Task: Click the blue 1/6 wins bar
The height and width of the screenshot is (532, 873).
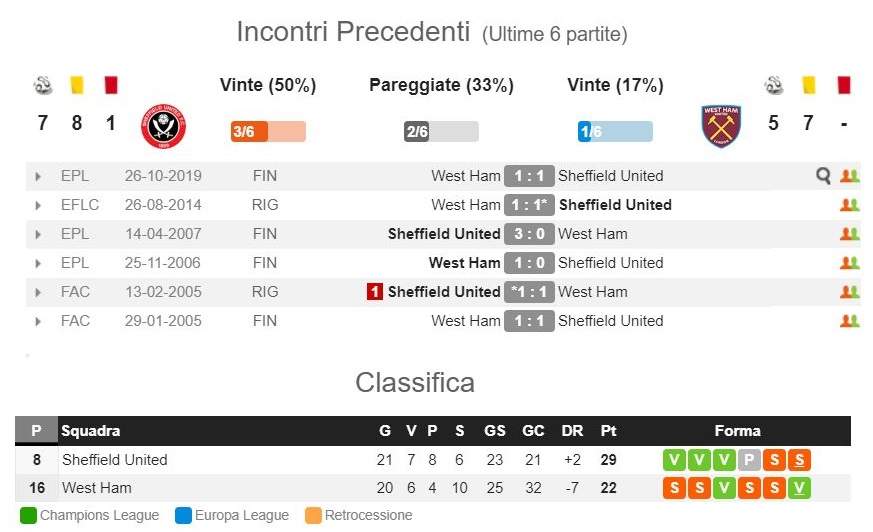Action: (x=615, y=132)
